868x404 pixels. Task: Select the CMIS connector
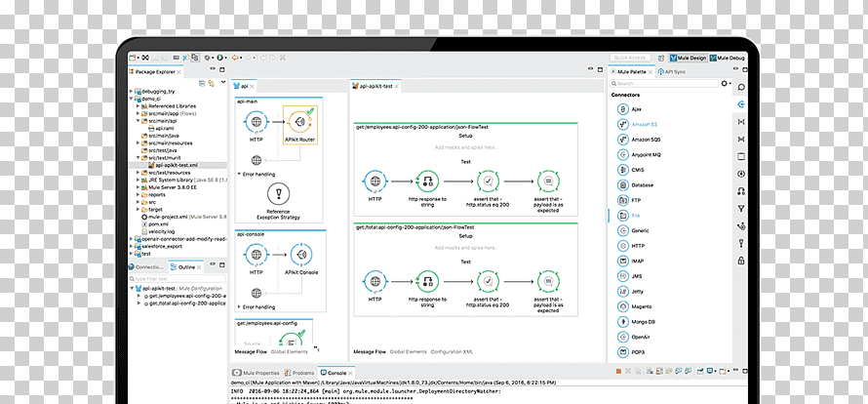[630, 170]
